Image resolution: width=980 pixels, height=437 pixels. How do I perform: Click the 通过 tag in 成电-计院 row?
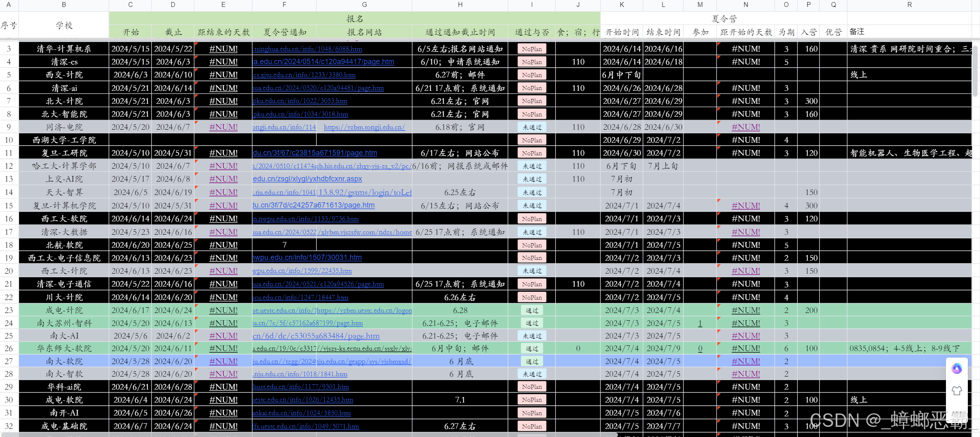(x=532, y=311)
